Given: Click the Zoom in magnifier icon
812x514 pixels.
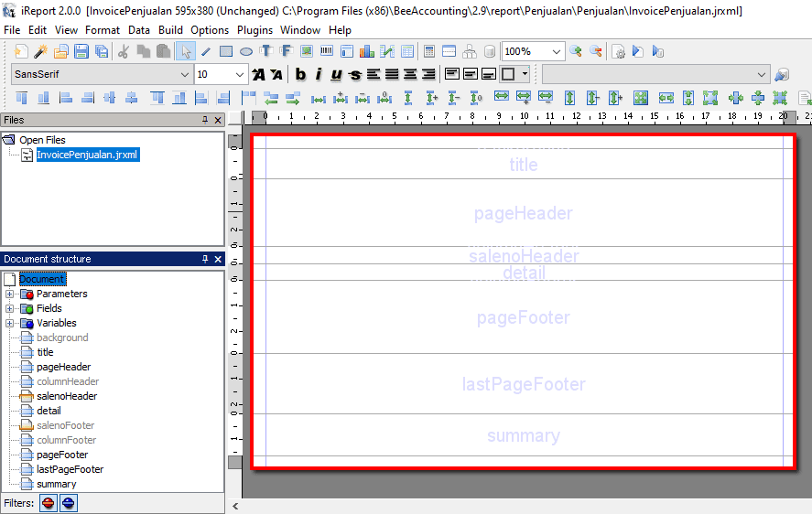Looking at the screenshot, I should [x=576, y=51].
